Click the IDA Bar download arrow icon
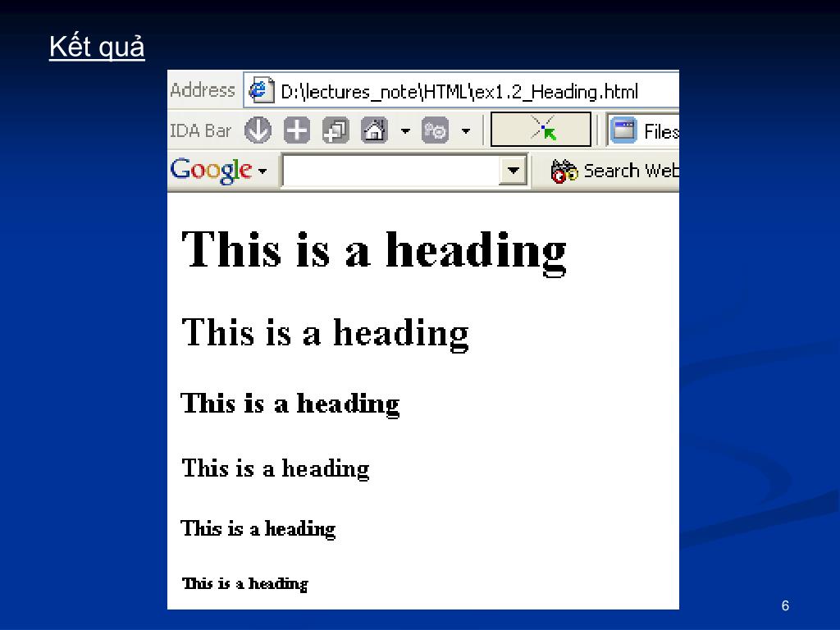The image size is (840, 630). click(258, 130)
